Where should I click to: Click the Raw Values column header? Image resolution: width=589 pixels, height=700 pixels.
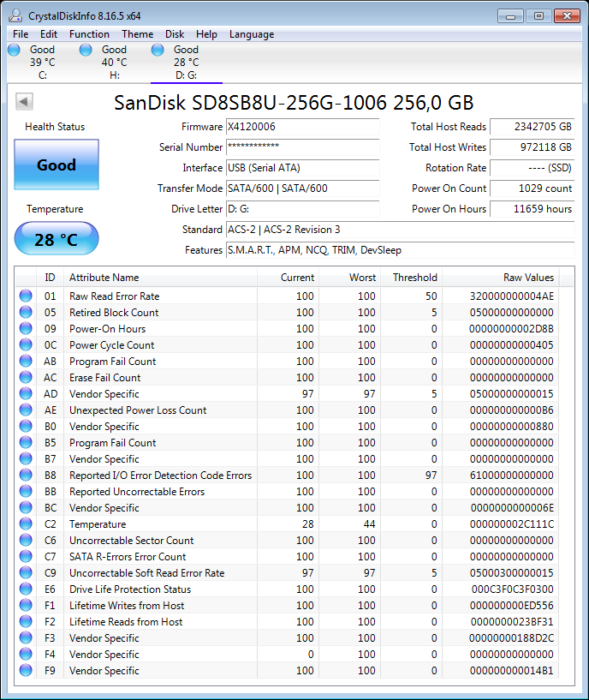528,278
